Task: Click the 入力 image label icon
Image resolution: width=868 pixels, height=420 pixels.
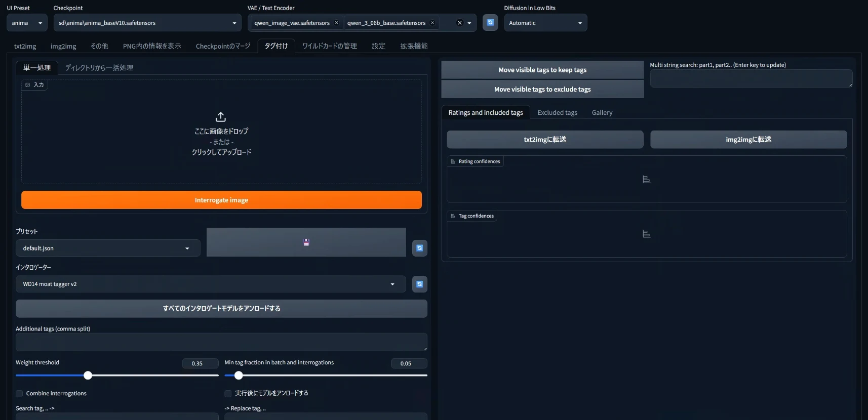Action: [x=27, y=85]
